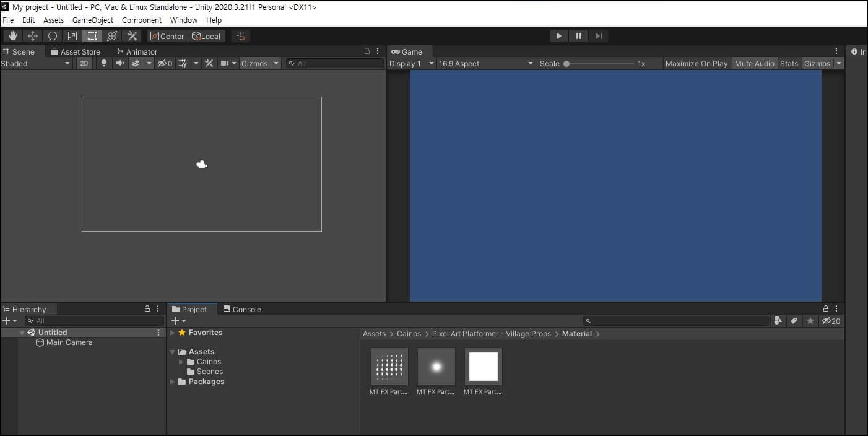Image resolution: width=868 pixels, height=436 pixels.
Task: Open the Window menu
Action: point(184,20)
